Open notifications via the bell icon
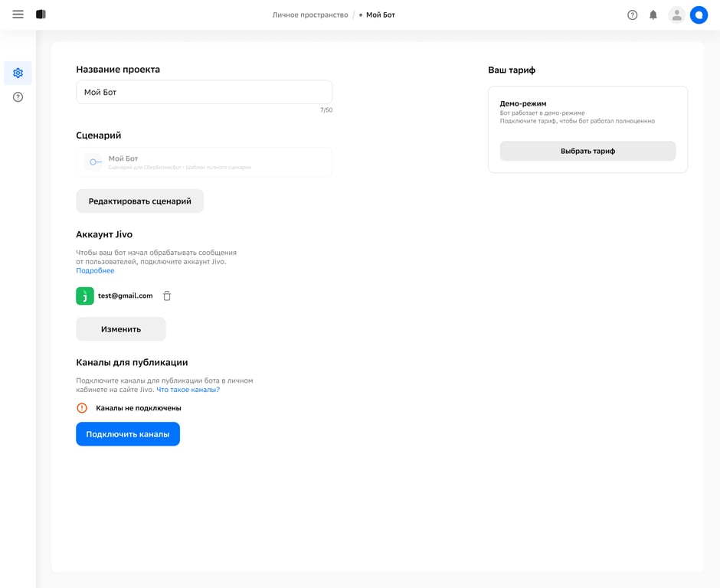The image size is (720, 588). coord(653,15)
